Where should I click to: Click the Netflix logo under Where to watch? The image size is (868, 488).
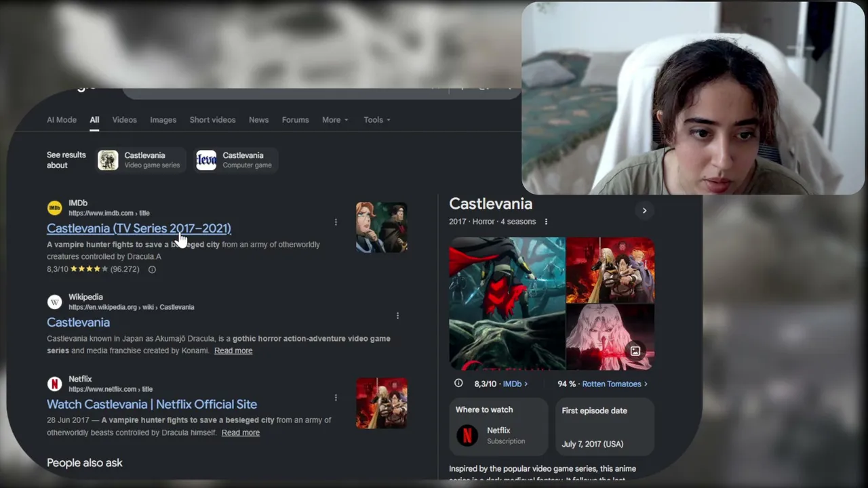point(467,435)
